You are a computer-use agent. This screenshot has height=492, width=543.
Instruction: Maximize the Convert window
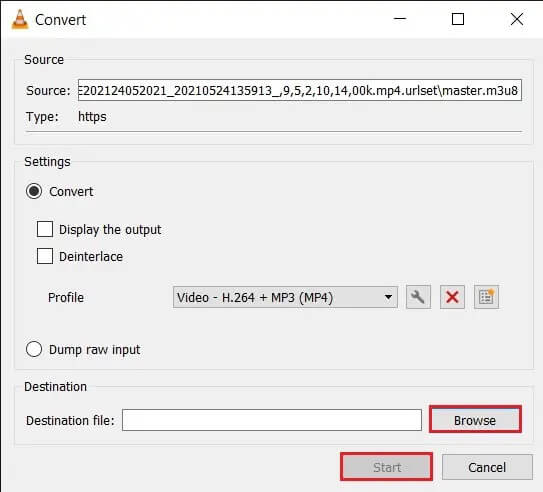coord(458,19)
